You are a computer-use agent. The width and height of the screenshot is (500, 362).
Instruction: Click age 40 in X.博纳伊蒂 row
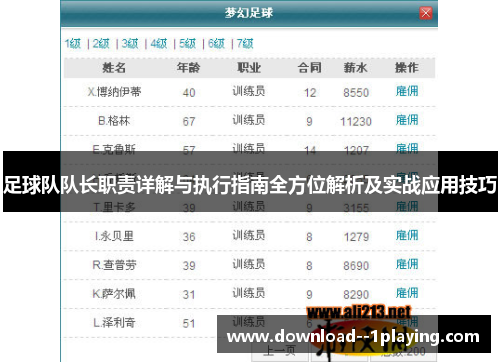[x=189, y=93]
